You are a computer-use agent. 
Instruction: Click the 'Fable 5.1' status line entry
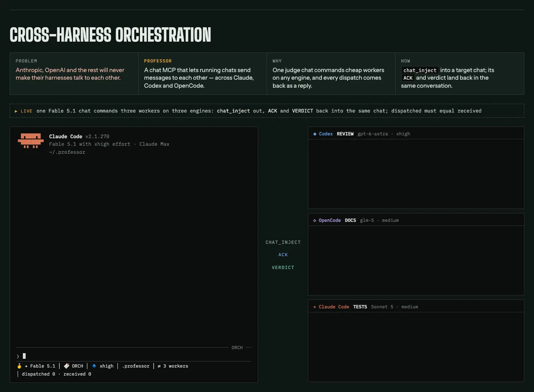(42, 366)
